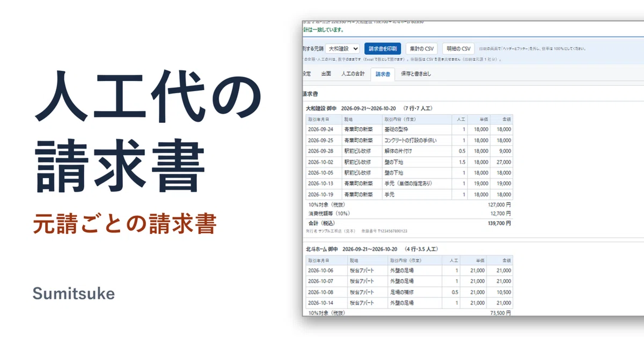Open the 大和建設 contractor dropdown
Screen dimensions: 644x337
[343, 48]
